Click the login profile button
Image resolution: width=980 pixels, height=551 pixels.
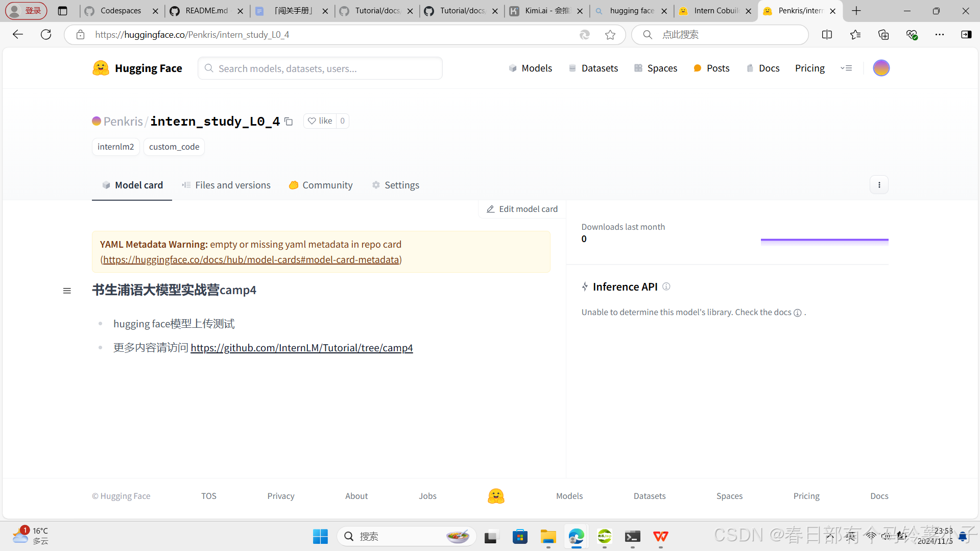[x=26, y=11]
